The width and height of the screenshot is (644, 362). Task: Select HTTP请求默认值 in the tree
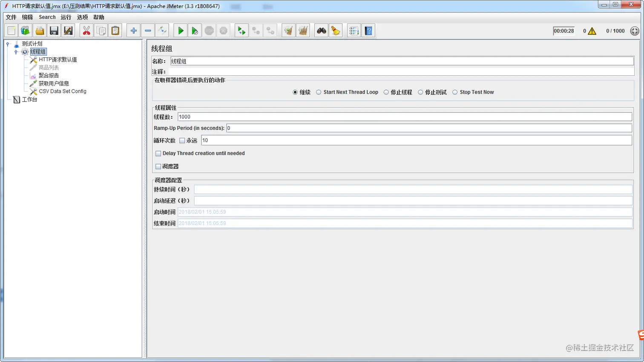(58, 60)
